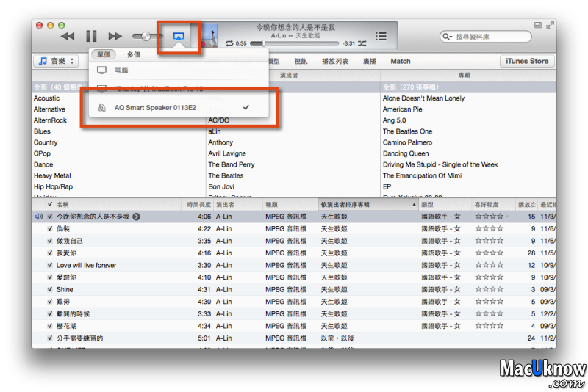Click the arrow icon next to the playing song title
The image size is (588, 392).
click(x=136, y=217)
